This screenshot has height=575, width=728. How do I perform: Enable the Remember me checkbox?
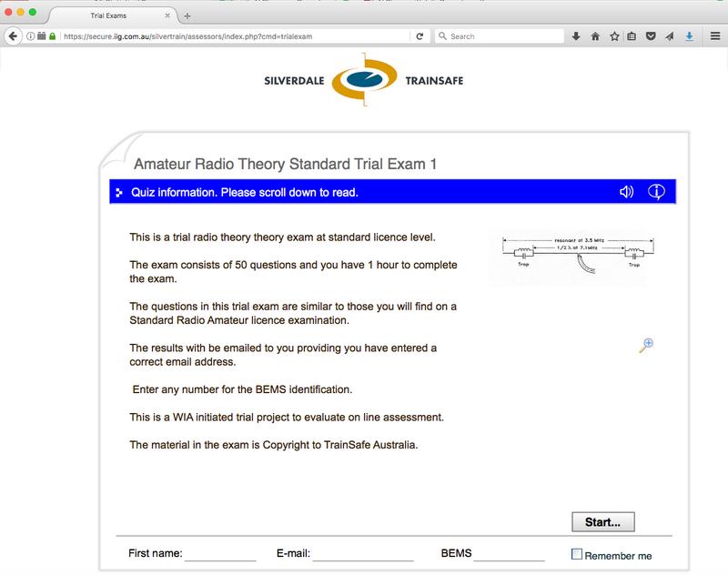coord(576,553)
